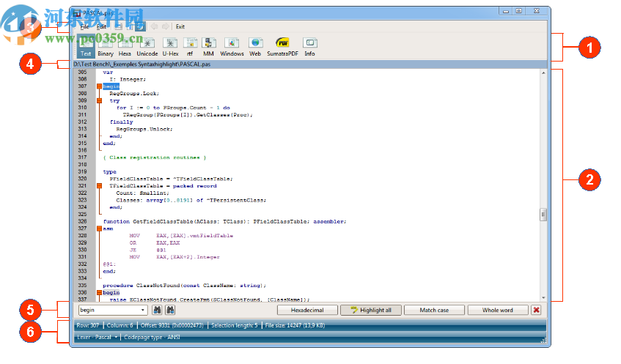This screenshot has height=364, width=621.
Task: Switch to rtf view mode
Action: [191, 47]
